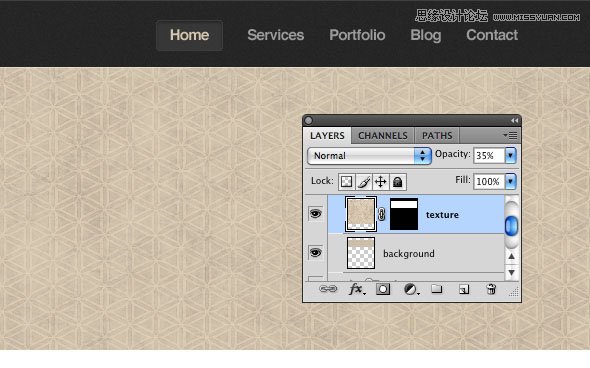Click the Lock all padlock icon

coord(397,182)
